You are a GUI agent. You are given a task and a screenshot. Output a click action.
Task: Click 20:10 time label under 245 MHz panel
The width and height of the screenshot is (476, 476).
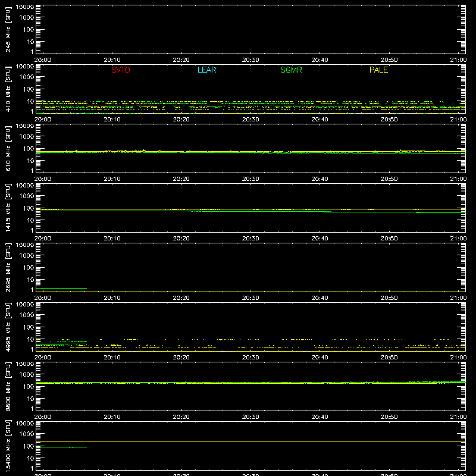coord(112,60)
